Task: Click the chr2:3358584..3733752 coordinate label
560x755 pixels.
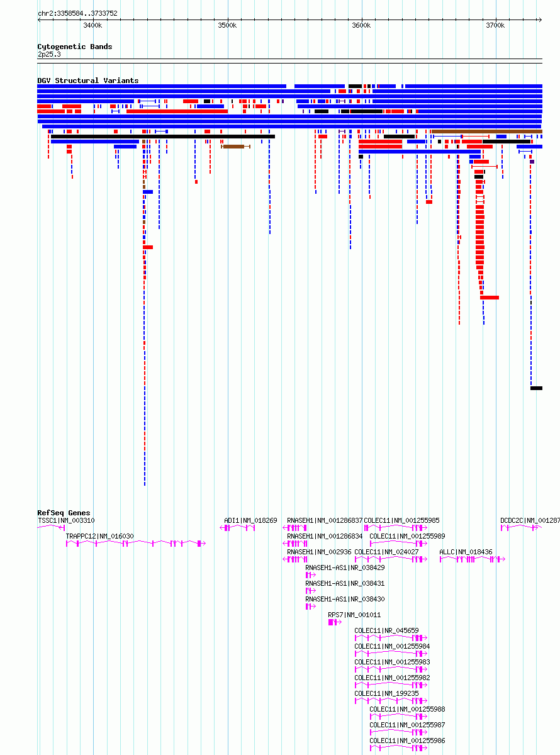Action: 77,13
